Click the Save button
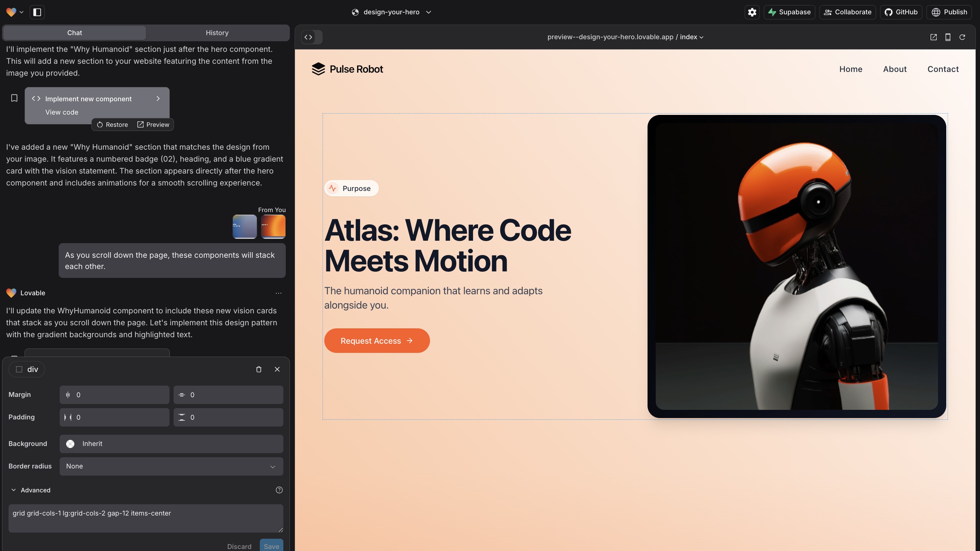Viewport: 980px width, 551px height. click(271, 546)
